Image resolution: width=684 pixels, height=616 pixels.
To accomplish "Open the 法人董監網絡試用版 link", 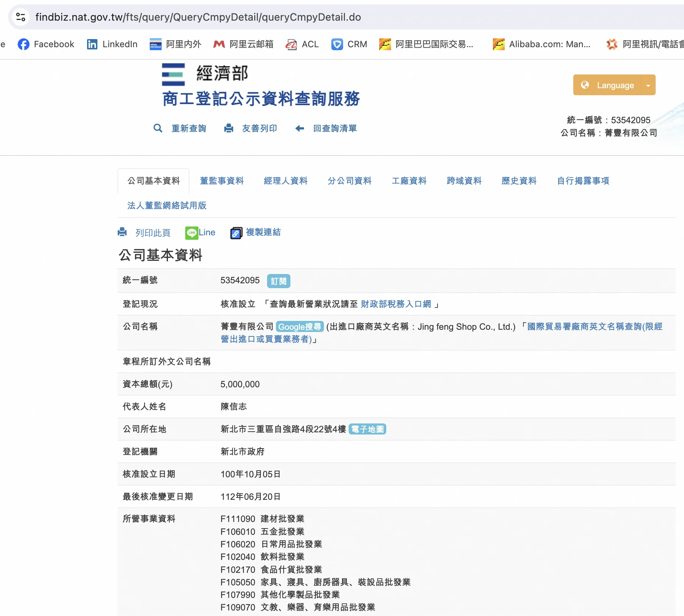I will point(167,205).
